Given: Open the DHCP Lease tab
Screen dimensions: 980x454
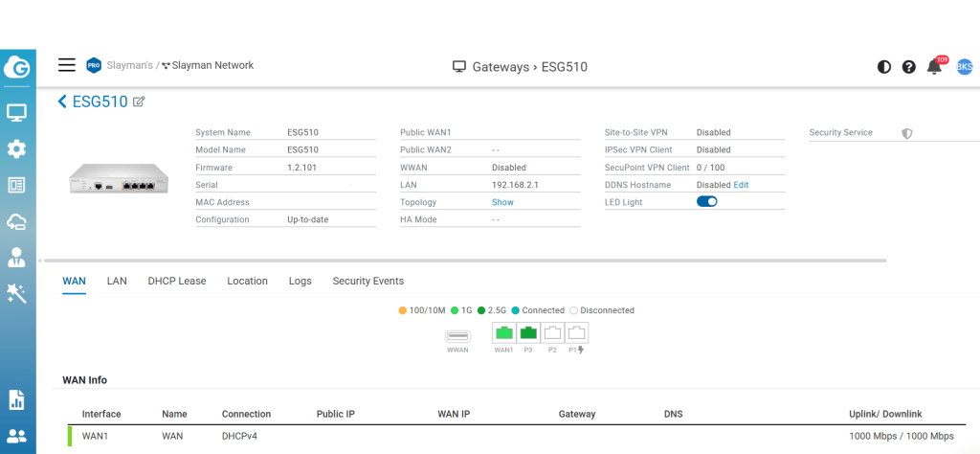Looking at the screenshot, I should [x=177, y=281].
